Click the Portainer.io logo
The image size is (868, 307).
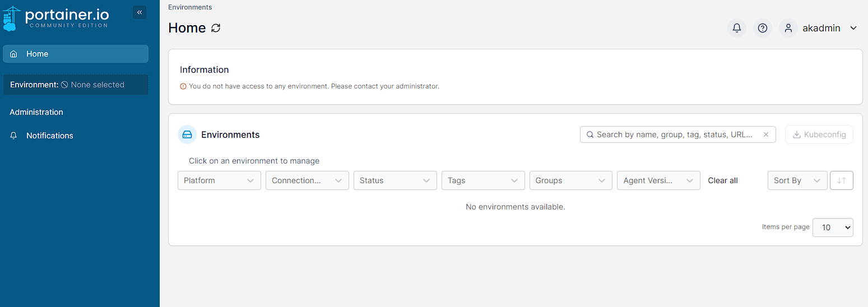click(x=55, y=17)
